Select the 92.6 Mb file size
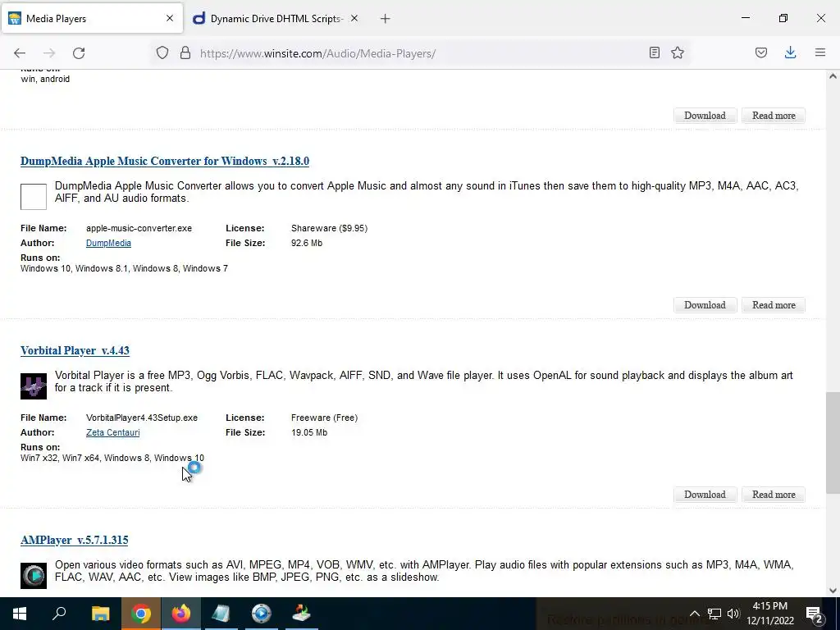840x630 pixels. click(x=307, y=243)
